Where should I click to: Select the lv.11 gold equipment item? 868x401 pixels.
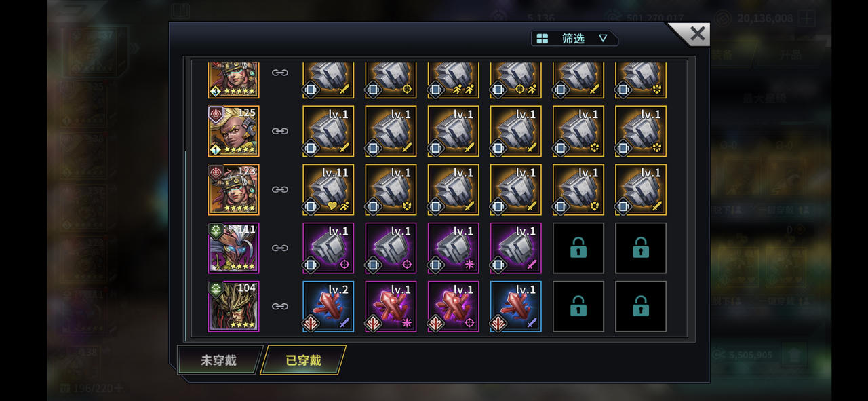(x=328, y=189)
